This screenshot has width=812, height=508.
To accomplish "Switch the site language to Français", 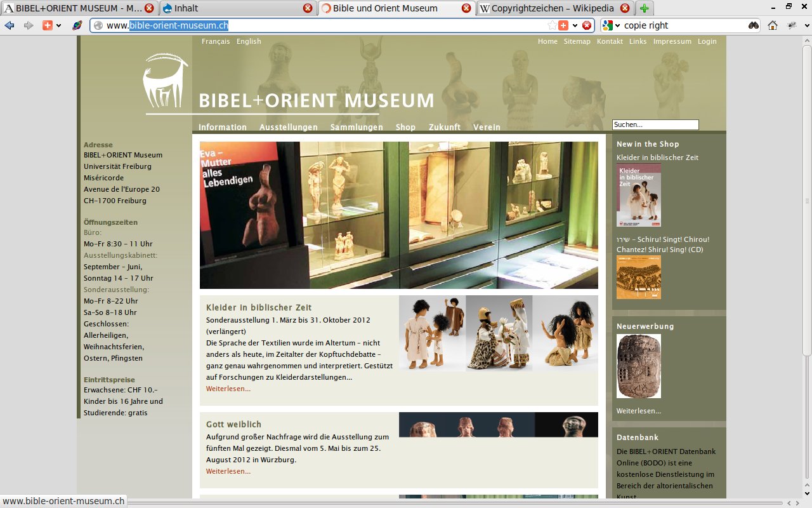I will pyautogui.click(x=216, y=41).
